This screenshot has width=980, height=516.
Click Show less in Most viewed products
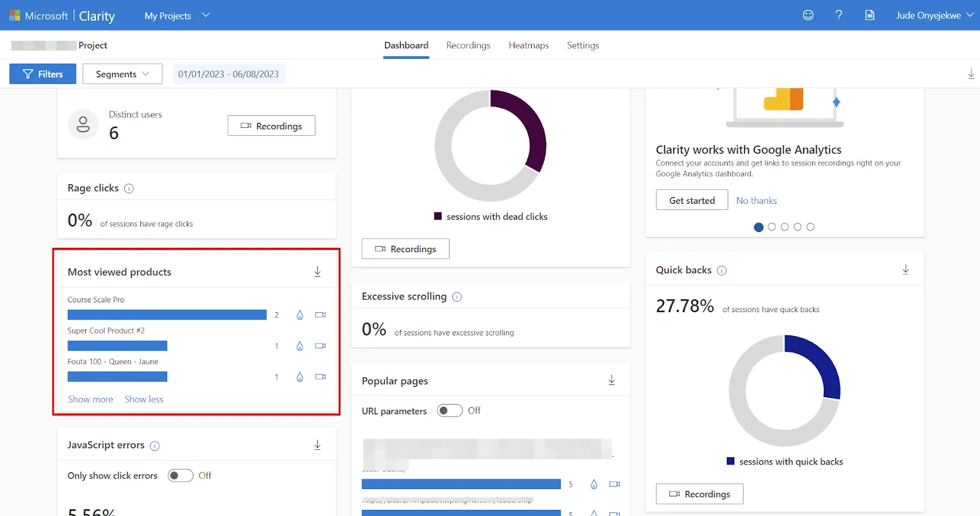(144, 399)
